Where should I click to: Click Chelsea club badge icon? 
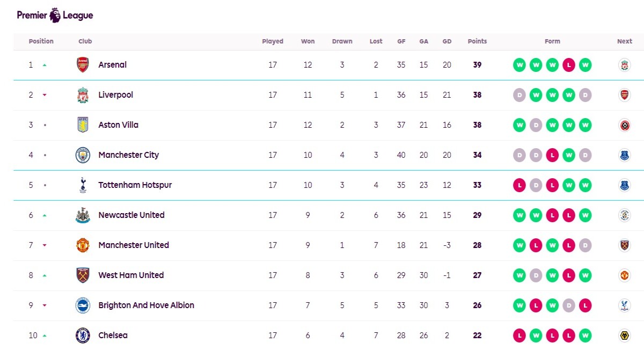click(x=83, y=336)
